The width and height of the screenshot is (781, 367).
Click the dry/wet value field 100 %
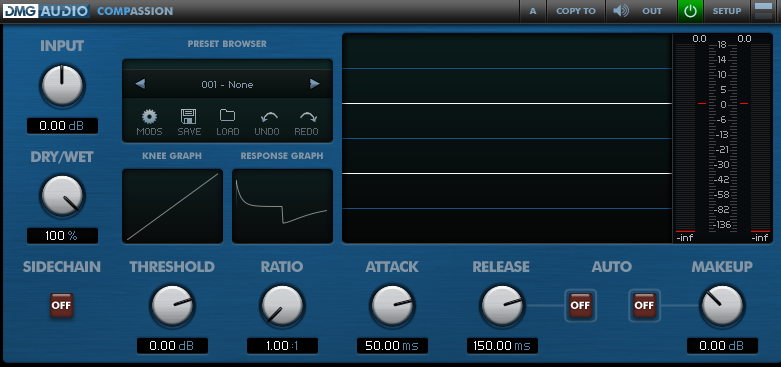[x=62, y=236]
